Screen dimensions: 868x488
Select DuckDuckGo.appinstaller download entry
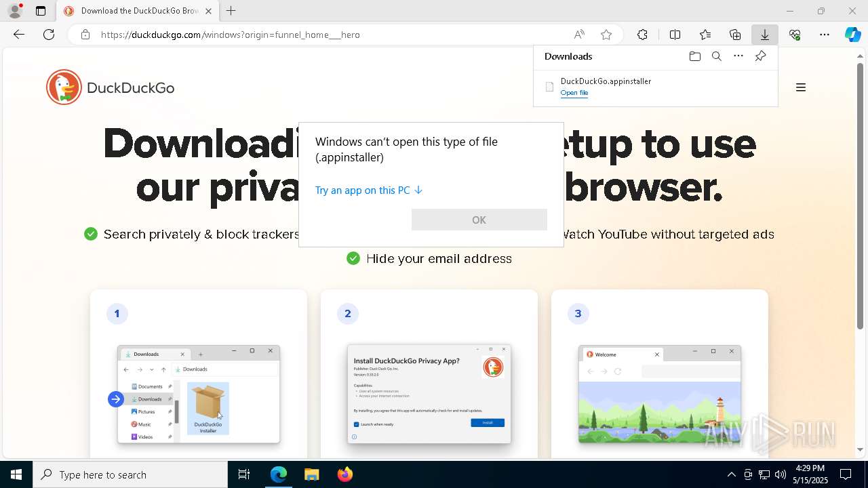click(x=655, y=87)
